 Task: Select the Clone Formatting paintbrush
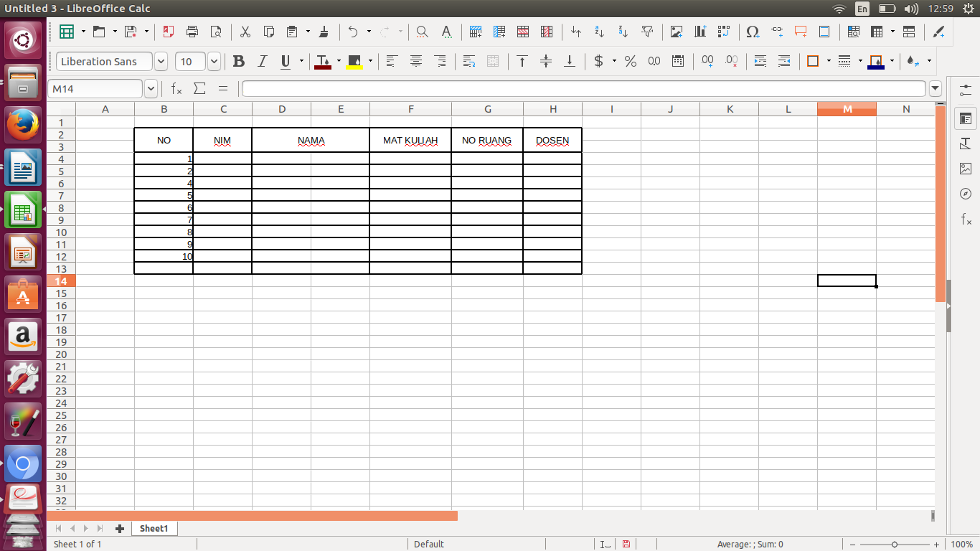[x=324, y=32]
